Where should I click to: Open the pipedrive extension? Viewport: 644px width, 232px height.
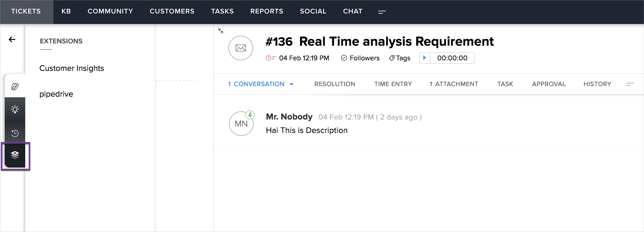(56, 94)
